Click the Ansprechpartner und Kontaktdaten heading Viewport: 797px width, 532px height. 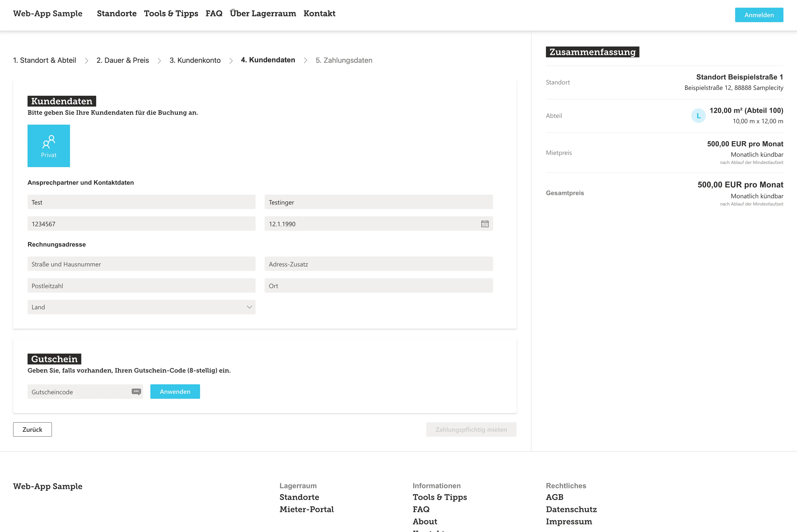[x=81, y=182]
